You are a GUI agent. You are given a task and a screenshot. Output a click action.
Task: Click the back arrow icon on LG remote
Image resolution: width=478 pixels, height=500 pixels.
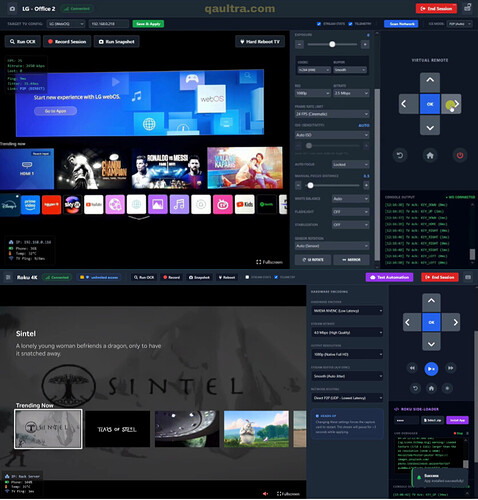click(x=400, y=155)
